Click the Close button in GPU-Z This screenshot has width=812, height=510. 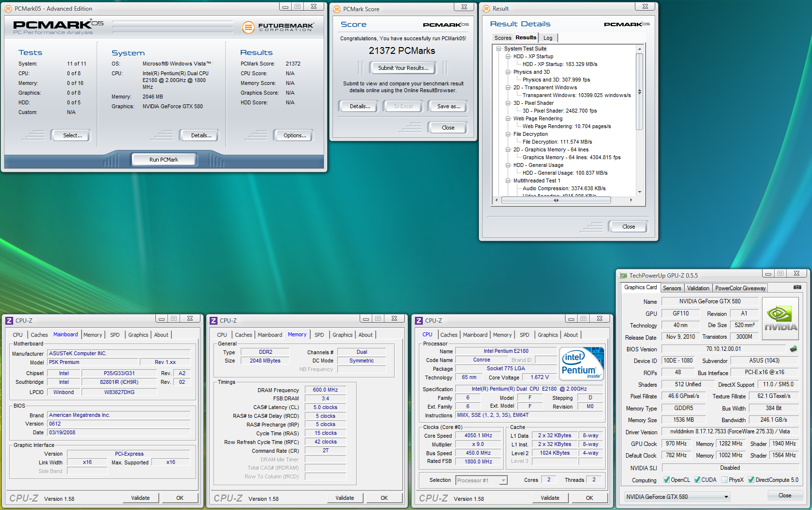(784, 495)
